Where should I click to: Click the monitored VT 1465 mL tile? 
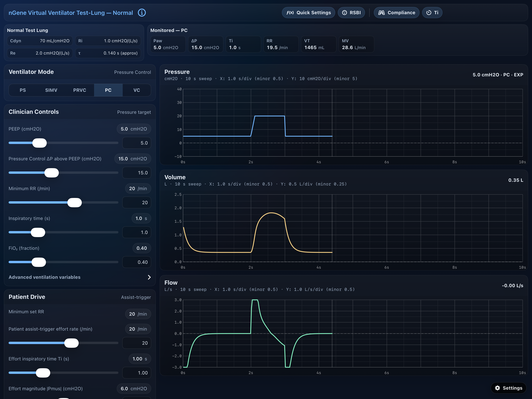click(319, 44)
